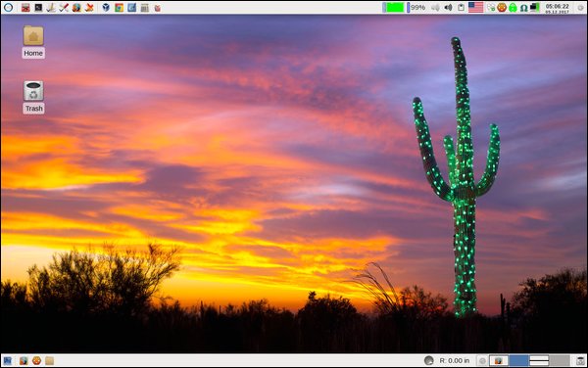Switch to the last gray workspace

pos(560,360)
